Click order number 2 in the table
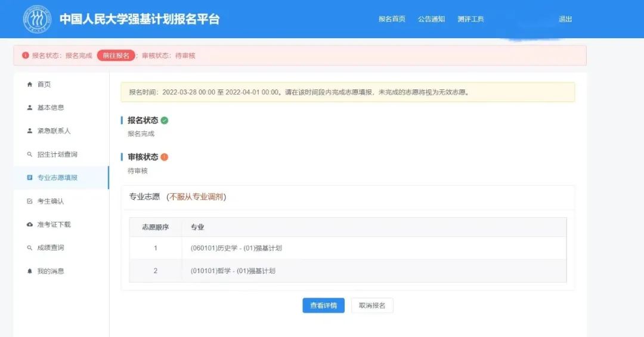 point(155,271)
